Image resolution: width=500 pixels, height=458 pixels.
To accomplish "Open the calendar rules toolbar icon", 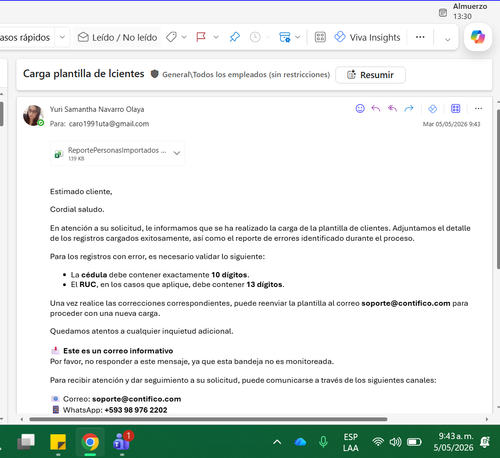I will coord(284,37).
